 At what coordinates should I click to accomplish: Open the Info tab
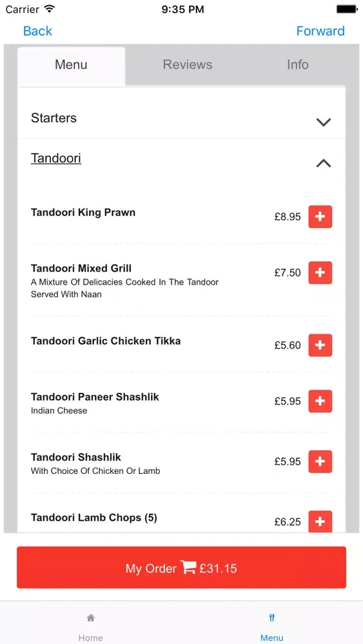tap(298, 64)
